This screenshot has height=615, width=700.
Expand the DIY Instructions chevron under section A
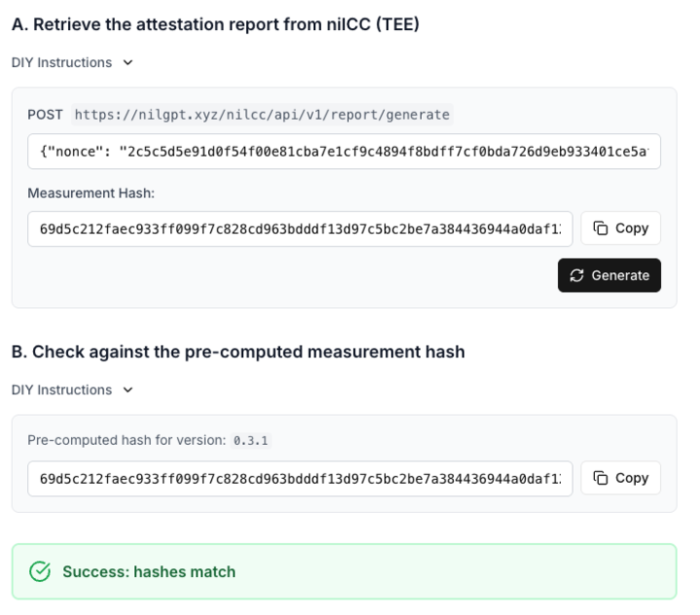point(128,63)
